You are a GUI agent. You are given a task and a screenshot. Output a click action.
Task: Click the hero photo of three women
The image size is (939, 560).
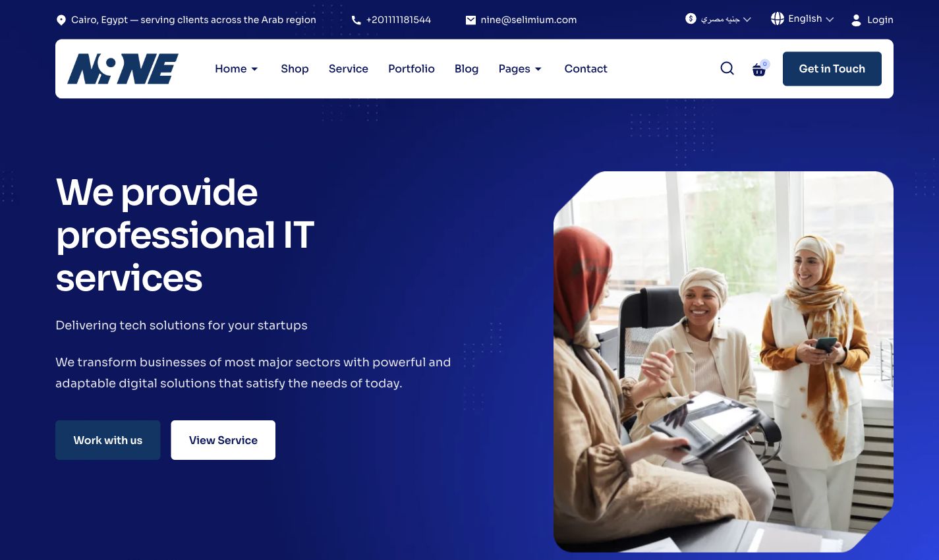pyautogui.click(x=724, y=362)
